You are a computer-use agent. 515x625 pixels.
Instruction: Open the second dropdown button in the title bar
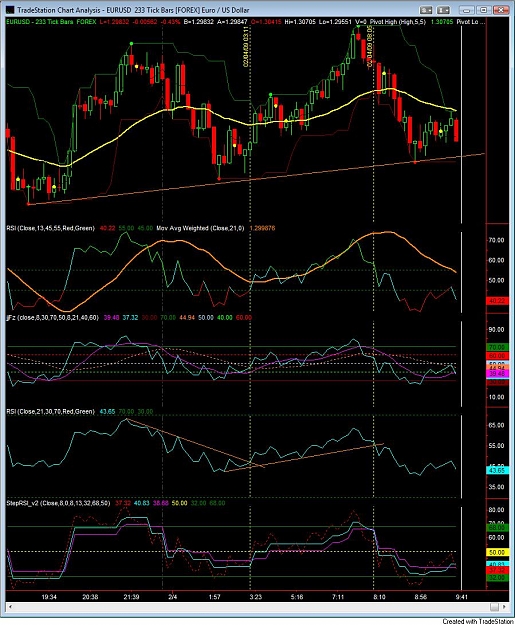[x=443, y=10]
